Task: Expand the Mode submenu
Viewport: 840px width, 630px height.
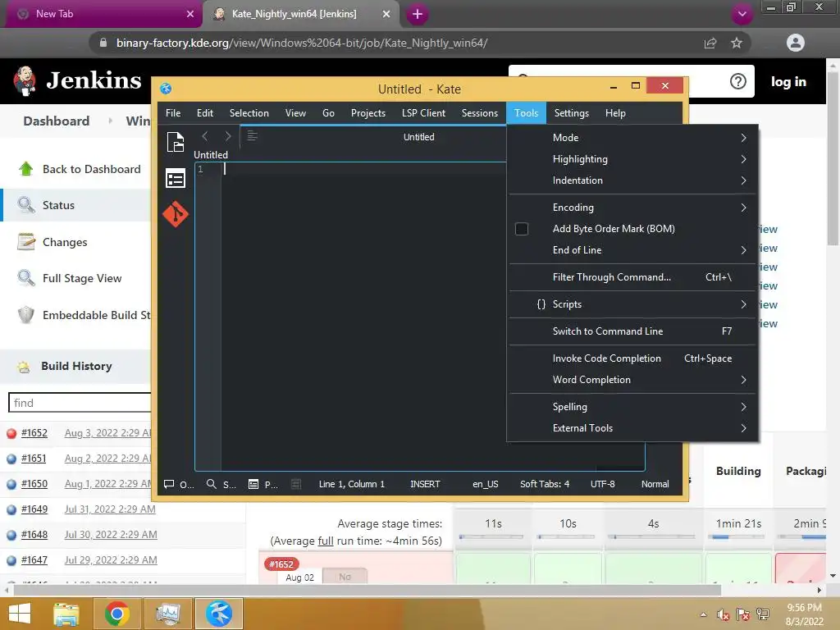Action: coord(632,138)
